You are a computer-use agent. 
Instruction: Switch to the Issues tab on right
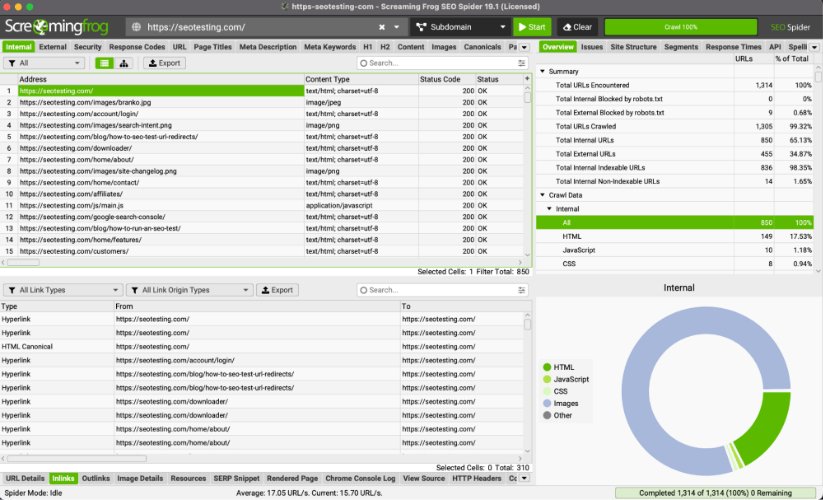pos(592,47)
